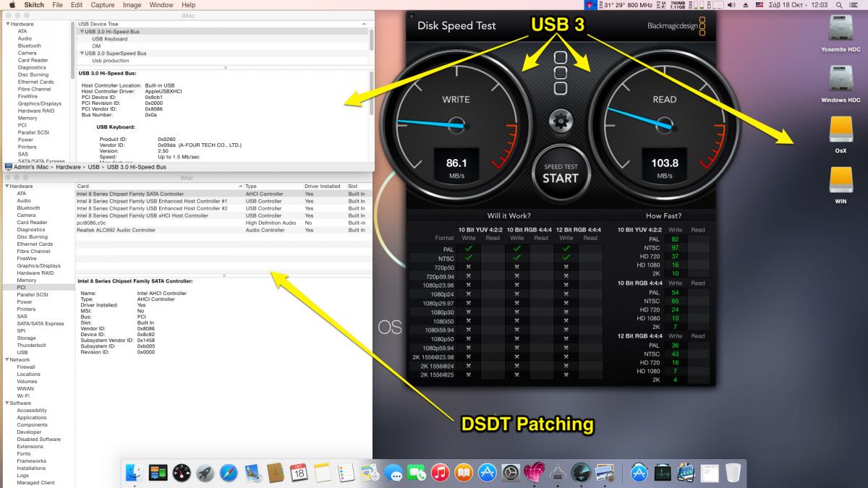Close the Disk Speed Test window
This screenshot has height=488, width=868.
coord(412,16)
